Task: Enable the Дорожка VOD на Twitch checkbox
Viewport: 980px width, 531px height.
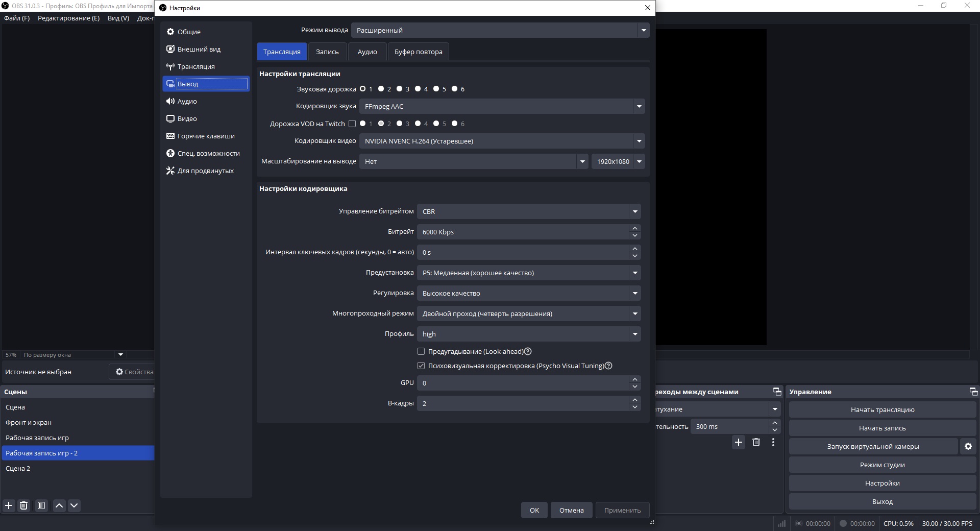Action: 352,124
